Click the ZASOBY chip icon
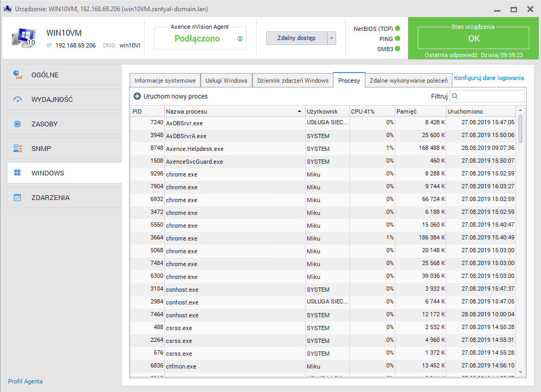Viewport: 541px width, 392px height. pyautogui.click(x=18, y=124)
